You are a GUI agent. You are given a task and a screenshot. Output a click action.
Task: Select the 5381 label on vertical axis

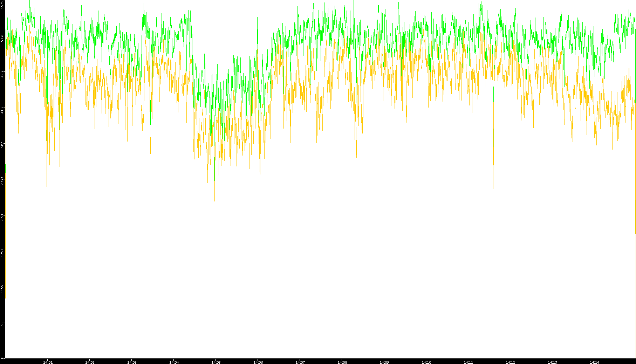coord(2,38)
